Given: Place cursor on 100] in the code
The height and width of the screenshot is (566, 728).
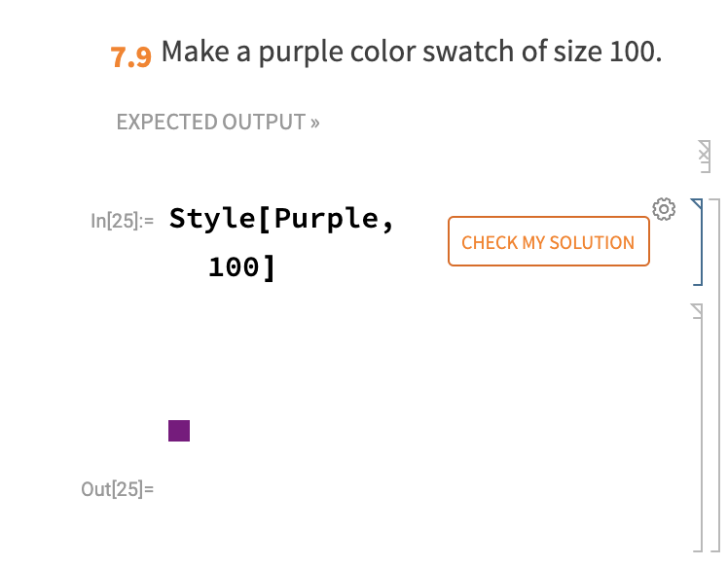Looking at the screenshot, I should coord(241,267).
